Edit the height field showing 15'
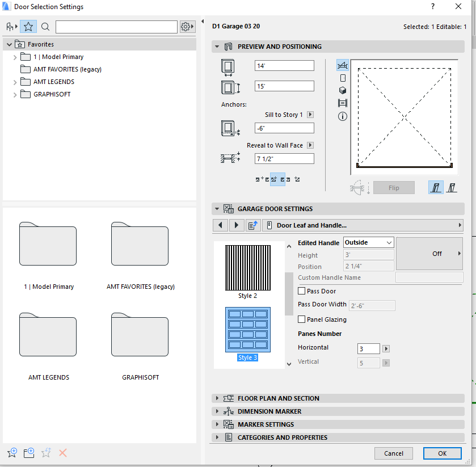The image size is (476, 467). coord(284,86)
